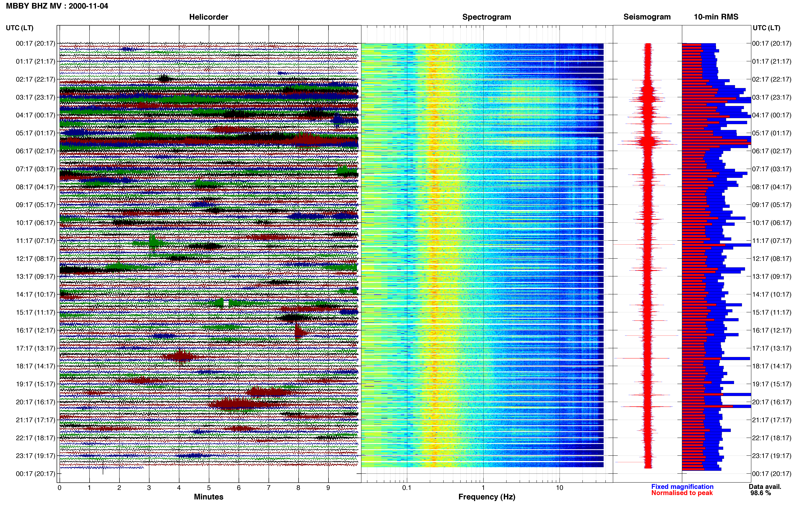
Task: Click the right time label '17:17 (13:17)'
Action: 772,348
